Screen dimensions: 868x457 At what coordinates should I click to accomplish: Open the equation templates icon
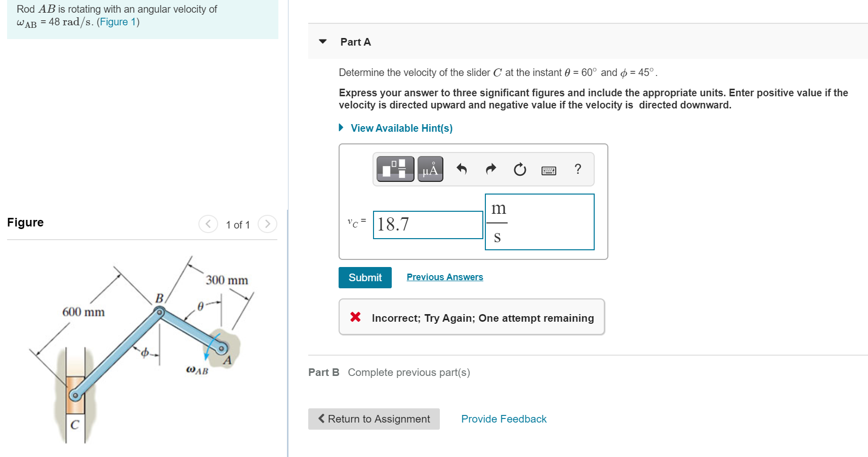click(x=395, y=169)
